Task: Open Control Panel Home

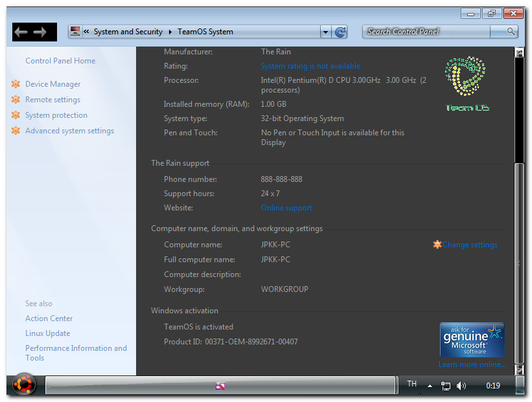Action: tap(60, 61)
